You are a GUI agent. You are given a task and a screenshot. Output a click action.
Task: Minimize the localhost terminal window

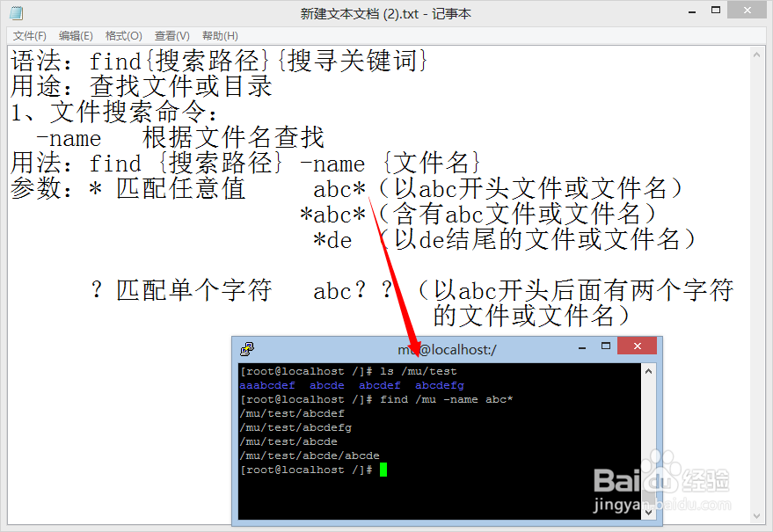[582, 347]
